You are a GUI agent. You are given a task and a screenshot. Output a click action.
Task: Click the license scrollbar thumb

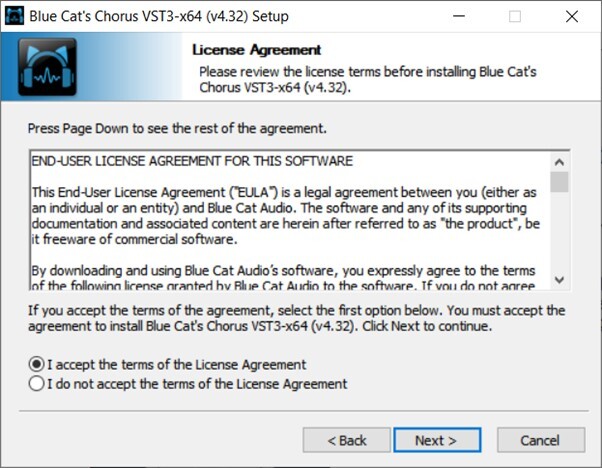coord(559,181)
